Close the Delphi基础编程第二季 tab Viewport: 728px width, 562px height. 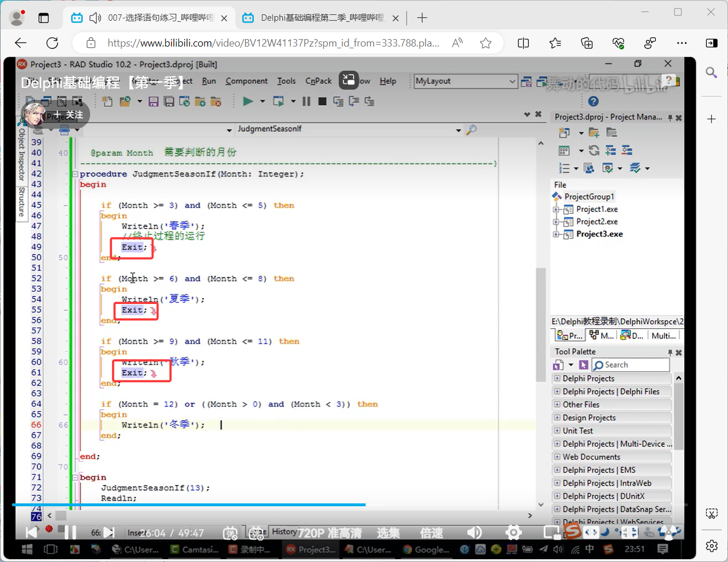pos(396,18)
